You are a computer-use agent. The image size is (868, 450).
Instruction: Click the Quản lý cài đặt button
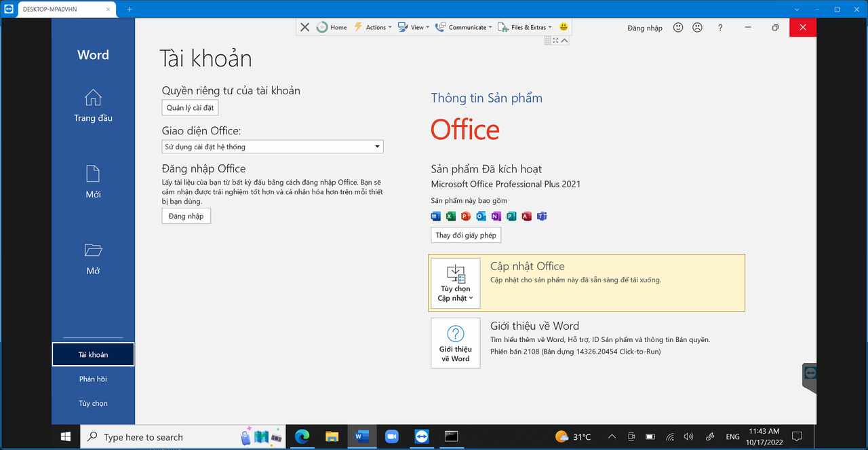[191, 108]
